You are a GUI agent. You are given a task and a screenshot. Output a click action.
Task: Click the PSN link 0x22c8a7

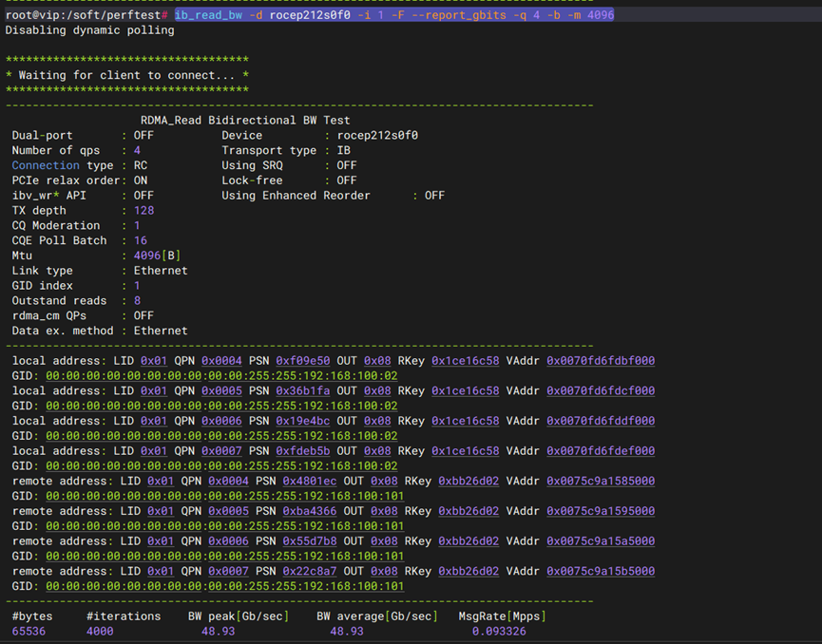tap(309, 572)
